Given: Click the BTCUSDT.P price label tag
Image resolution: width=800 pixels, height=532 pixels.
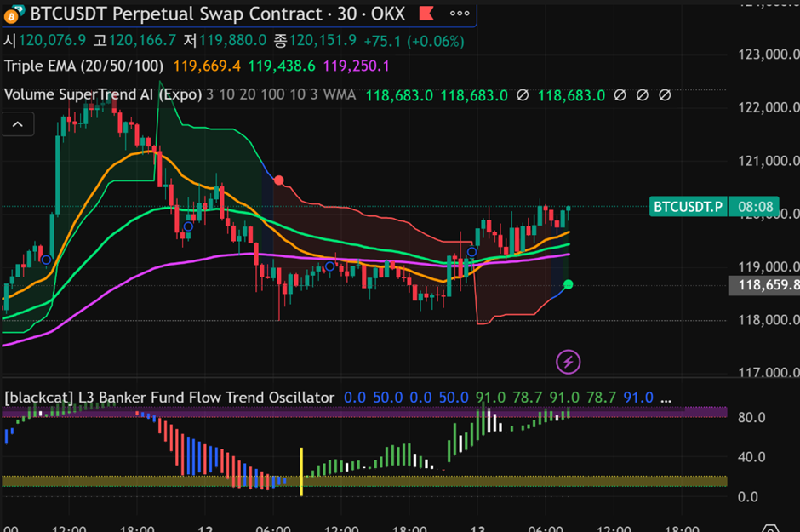Looking at the screenshot, I should pyautogui.click(x=689, y=207).
